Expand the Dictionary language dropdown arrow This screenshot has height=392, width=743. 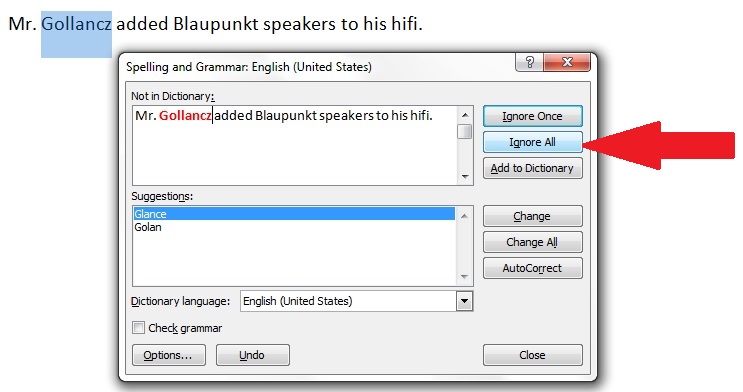click(x=464, y=301)
